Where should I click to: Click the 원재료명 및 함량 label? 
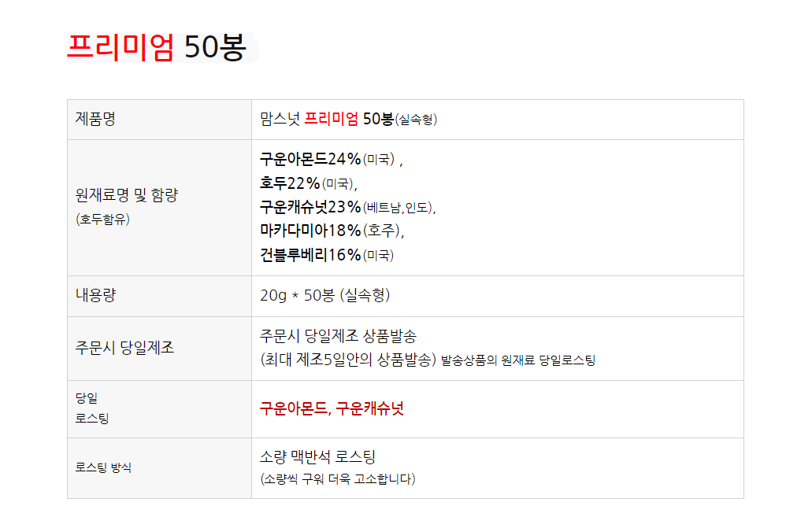click(x=126, y=196)
